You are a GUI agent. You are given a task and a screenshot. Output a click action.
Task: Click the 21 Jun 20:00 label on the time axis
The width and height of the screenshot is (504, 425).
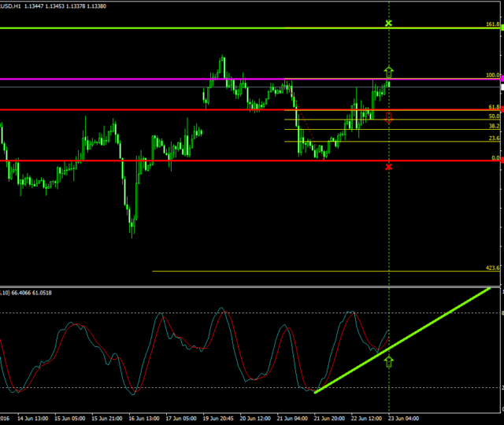point(329,419)
